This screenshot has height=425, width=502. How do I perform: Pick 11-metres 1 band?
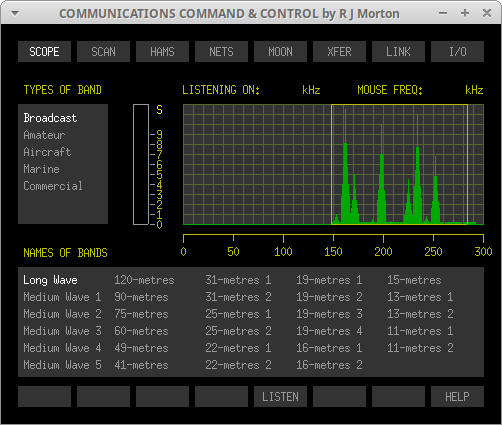tap(420, 331)
